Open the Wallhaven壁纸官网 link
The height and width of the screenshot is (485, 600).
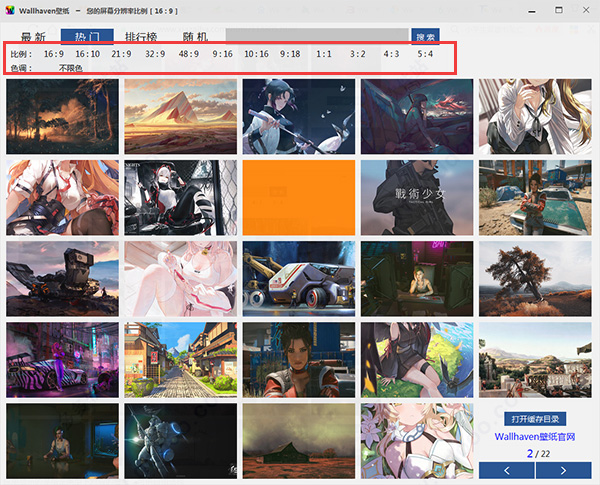pyautogui.click(x=536, y=437)
